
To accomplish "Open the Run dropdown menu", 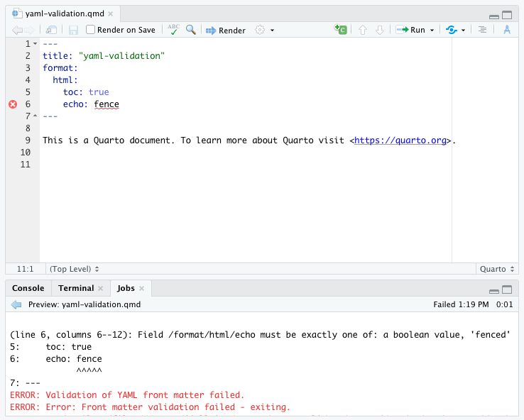I will click(x=432, y=31).
